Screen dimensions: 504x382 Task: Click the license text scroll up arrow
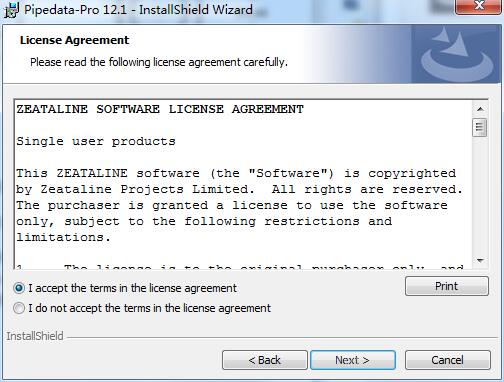480,109
